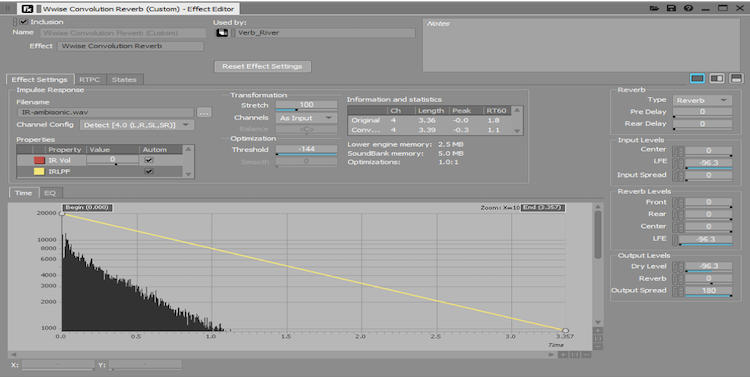Click the IRLPF yellow color swatch

tap(39, 171)
